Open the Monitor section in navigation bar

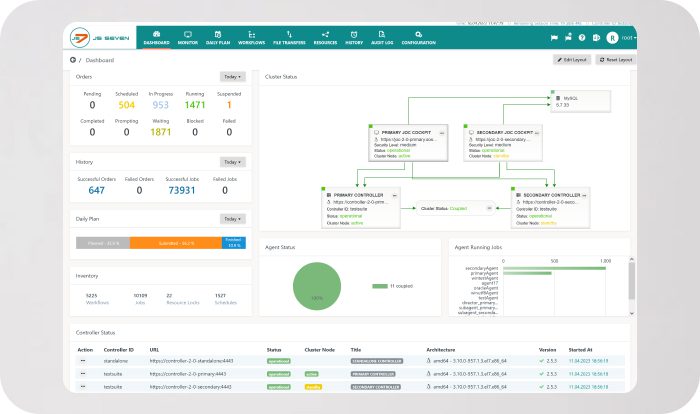pyautogui.click(x=188, y=38)
